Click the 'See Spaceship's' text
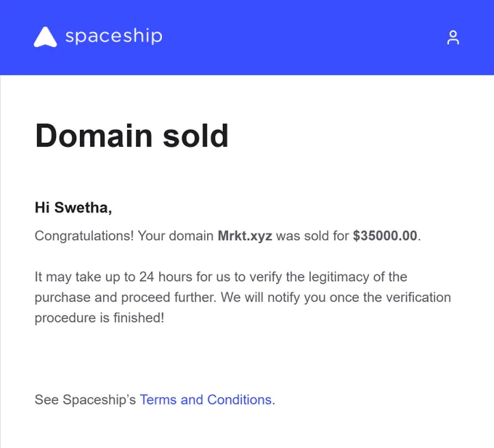 [x=85, y=399]
